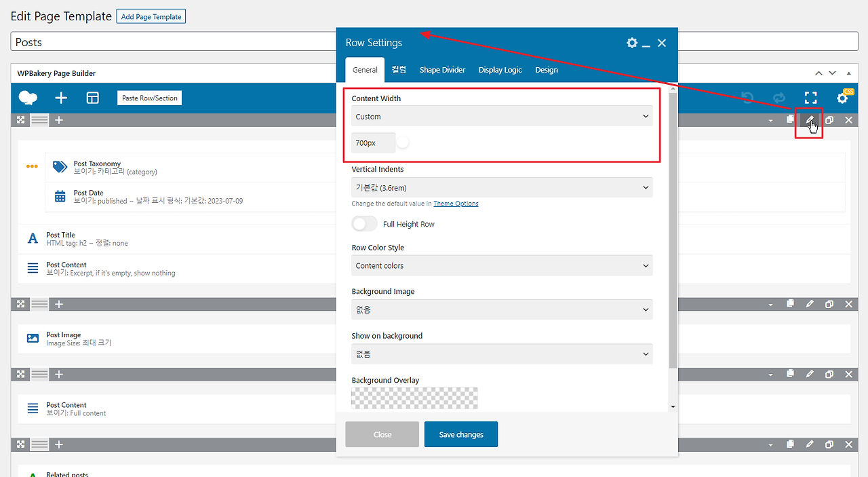Toggle the Full Height Row switch
The height and width of the screenshot is (477, 868).
tap(364, 224)
